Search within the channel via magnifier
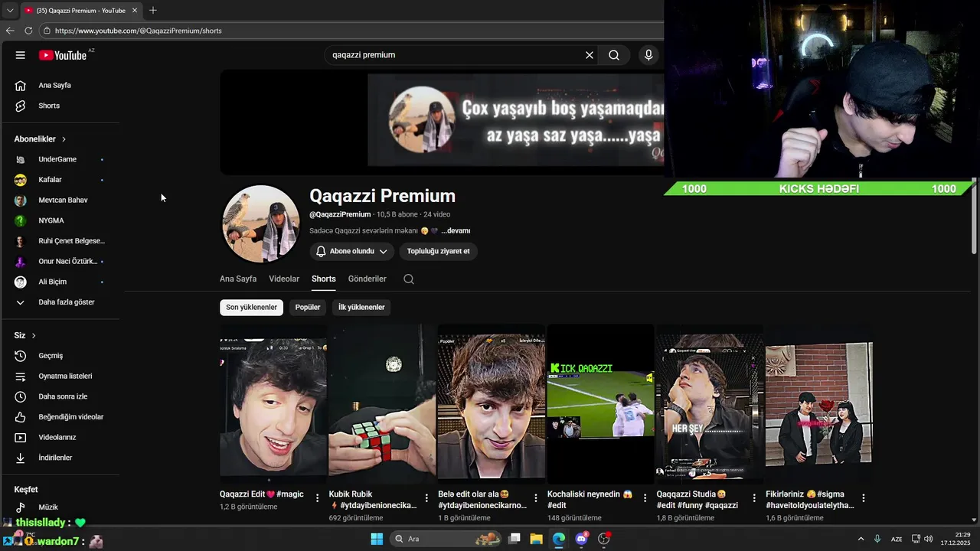Viewport: 980px width, 551px height. [409, 279]
